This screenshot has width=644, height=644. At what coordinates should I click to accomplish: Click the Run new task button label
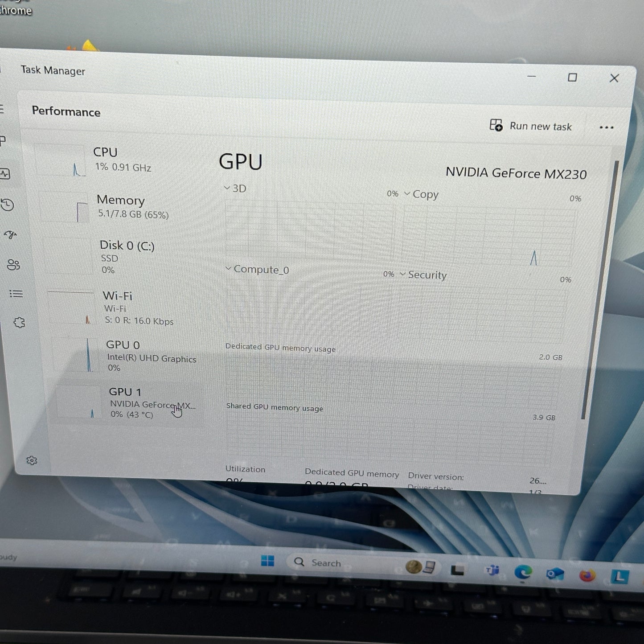point(541,127)
